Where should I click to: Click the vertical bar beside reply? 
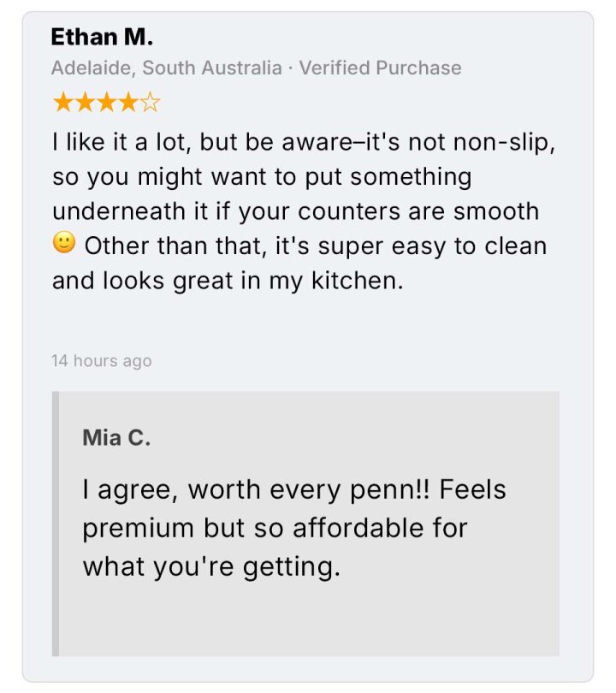tap(56, 524)
